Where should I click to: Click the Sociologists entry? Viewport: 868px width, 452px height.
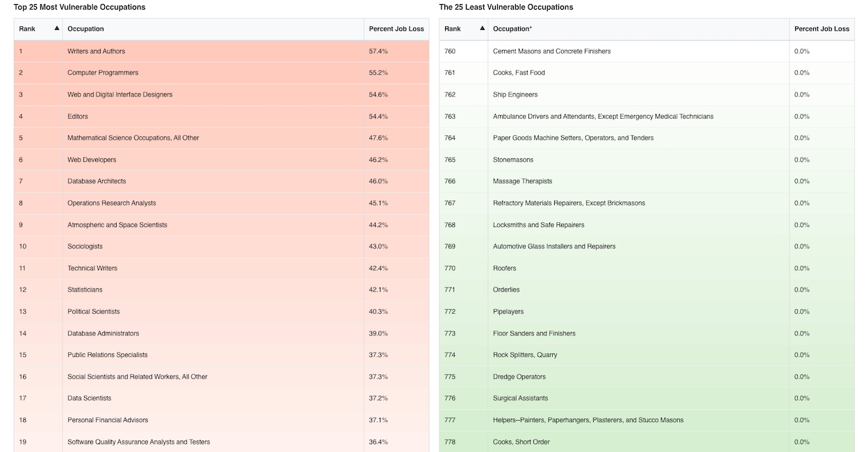click(85, 246)
